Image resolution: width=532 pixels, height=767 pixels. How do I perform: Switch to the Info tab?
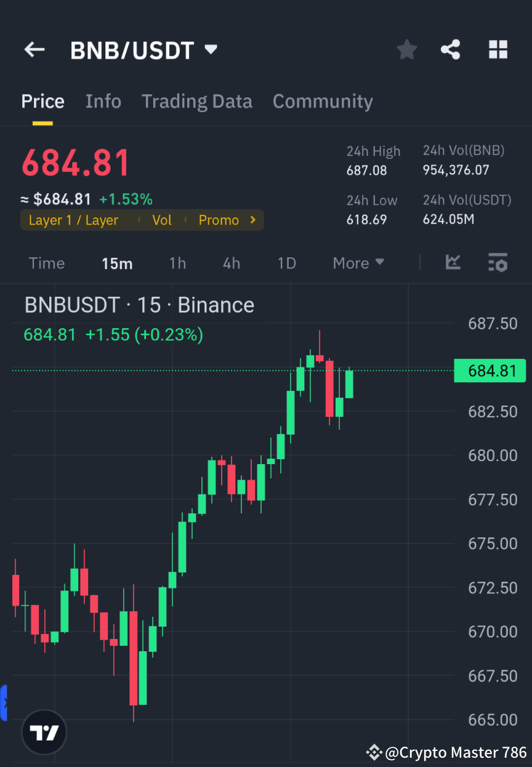103,101
